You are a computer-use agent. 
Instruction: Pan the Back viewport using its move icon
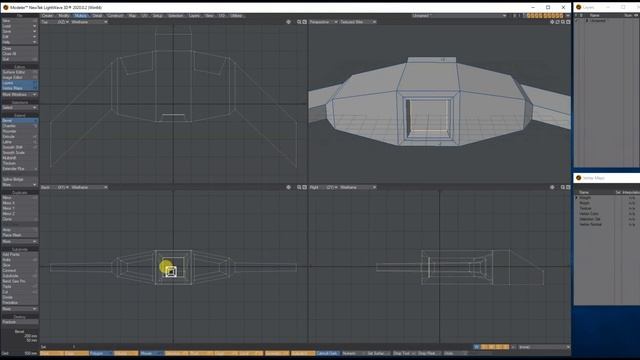289,187
